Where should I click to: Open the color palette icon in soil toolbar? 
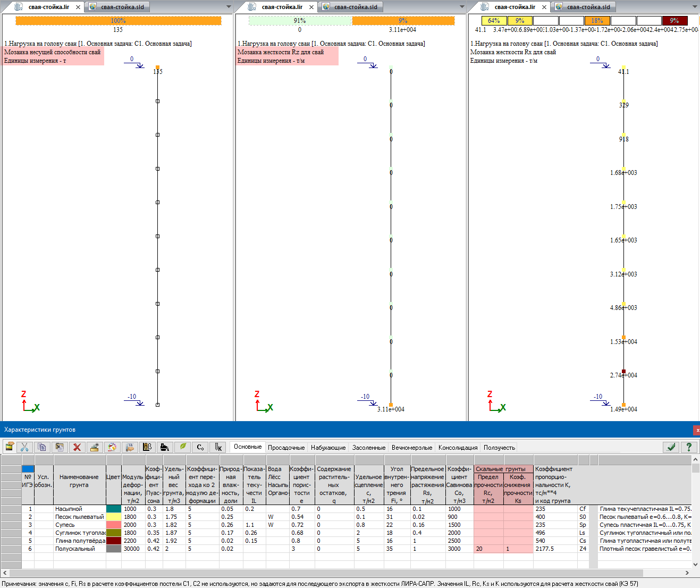[112, 447]
